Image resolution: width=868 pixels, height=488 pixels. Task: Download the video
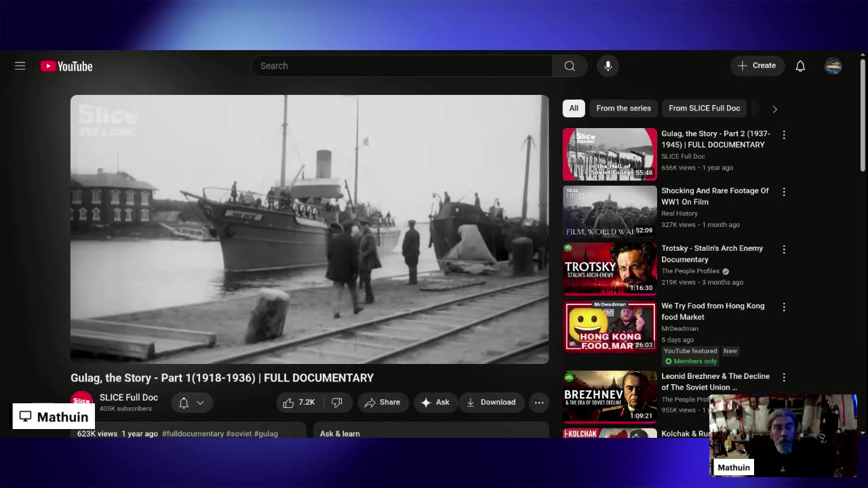[x=492, y=402]
